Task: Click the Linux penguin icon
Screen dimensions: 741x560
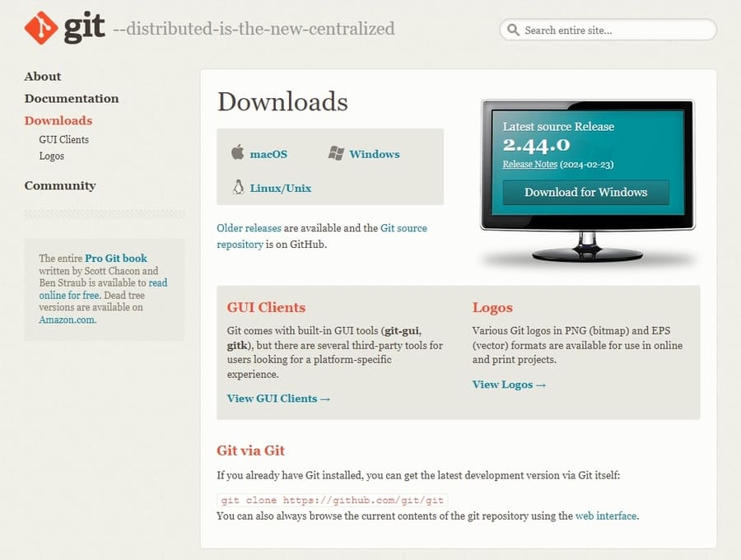Action: (238, 187)
